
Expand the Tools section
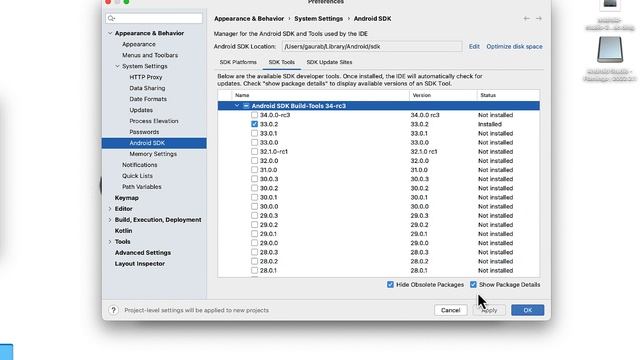[x=110, y=242]
